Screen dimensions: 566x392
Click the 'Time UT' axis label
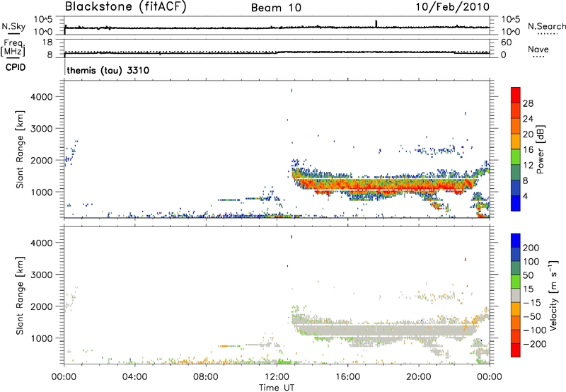click(277, 388)
